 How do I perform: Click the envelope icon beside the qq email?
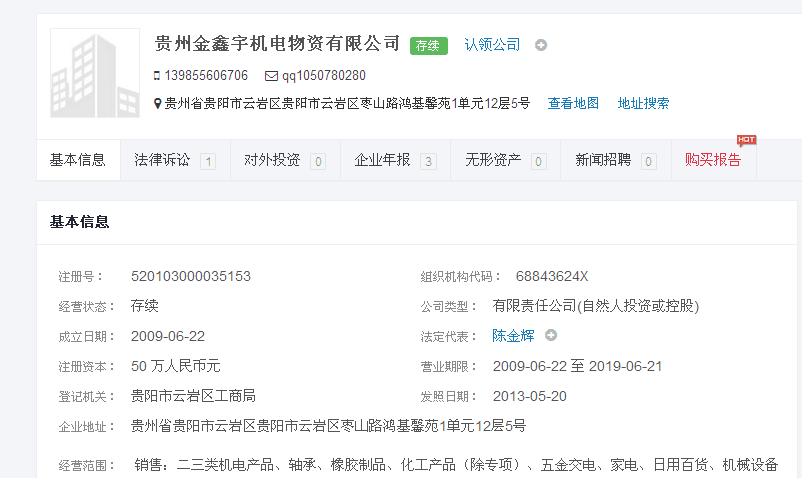click(x=271, y=76)
